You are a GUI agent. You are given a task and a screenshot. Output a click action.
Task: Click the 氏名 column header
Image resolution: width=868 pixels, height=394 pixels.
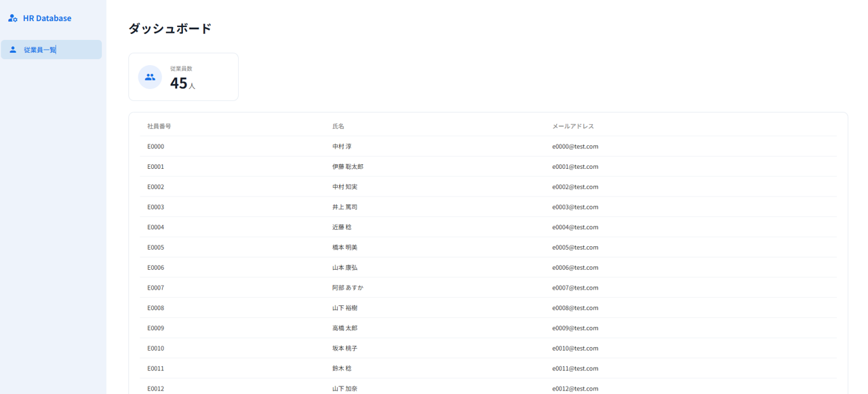pos(338,126)
